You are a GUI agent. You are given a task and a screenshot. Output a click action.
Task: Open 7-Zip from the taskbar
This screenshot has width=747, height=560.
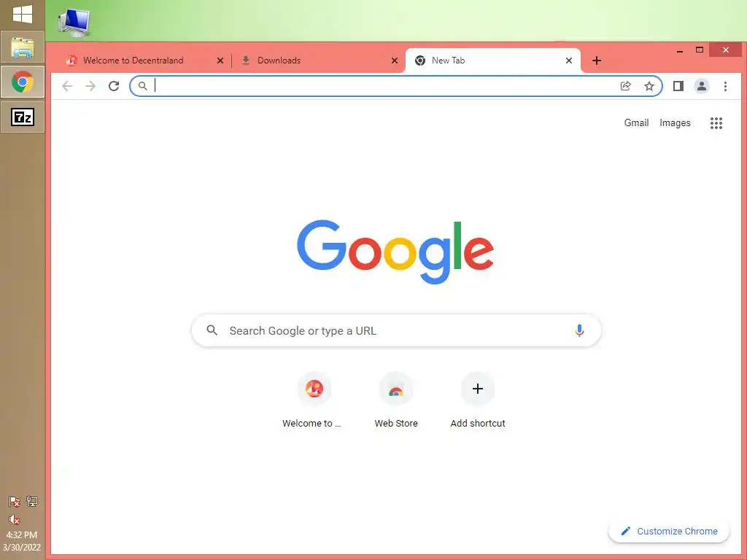(x=23, y=117)
